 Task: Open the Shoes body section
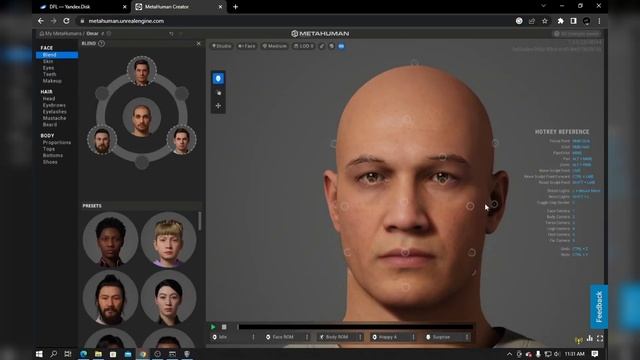pyautogui.click(x=50, y=162)
